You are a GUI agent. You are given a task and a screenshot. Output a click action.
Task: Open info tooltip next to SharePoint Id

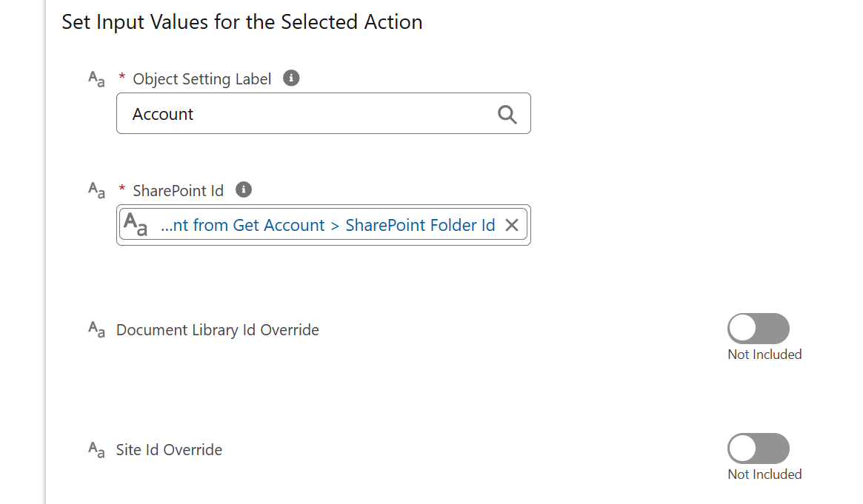pos(244,189)
